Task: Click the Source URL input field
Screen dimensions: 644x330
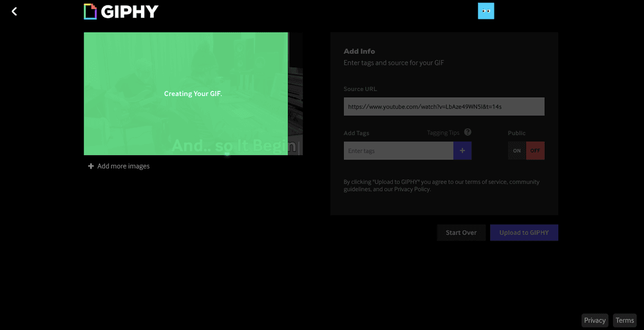Action: click(x=444, y=107)
